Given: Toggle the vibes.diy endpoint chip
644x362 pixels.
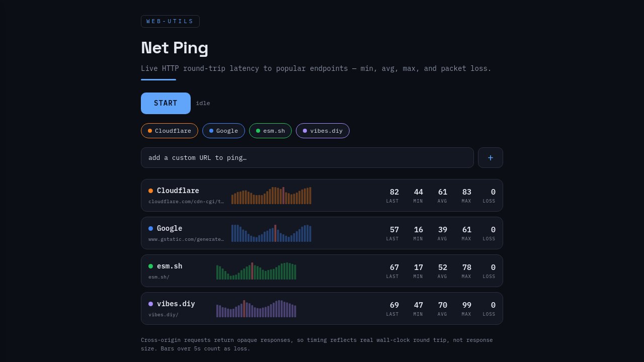Looking at the screenshot, I should 323,131.
